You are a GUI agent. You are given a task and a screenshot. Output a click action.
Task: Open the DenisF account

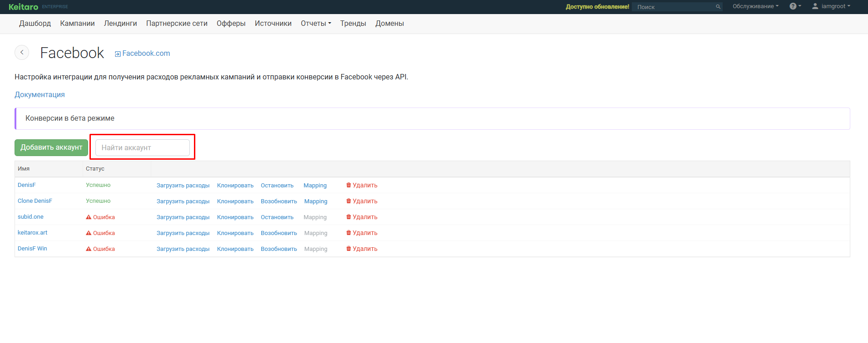(26, 185)
